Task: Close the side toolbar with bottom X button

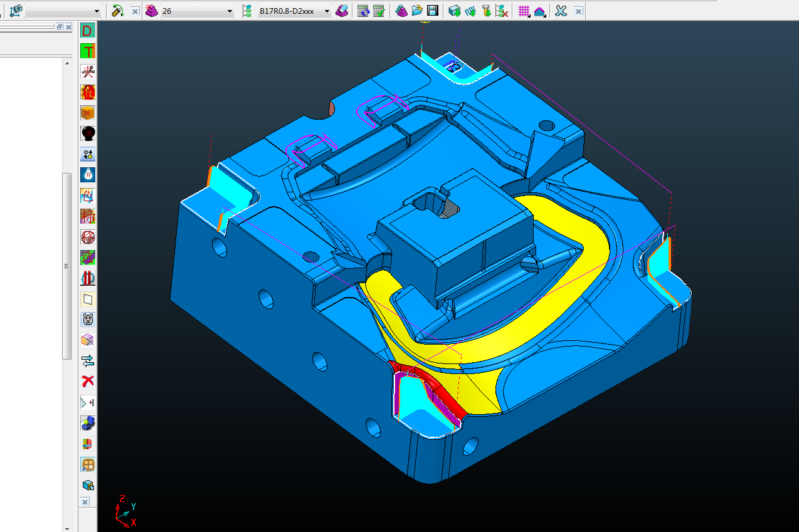Action: click(85, 502)
